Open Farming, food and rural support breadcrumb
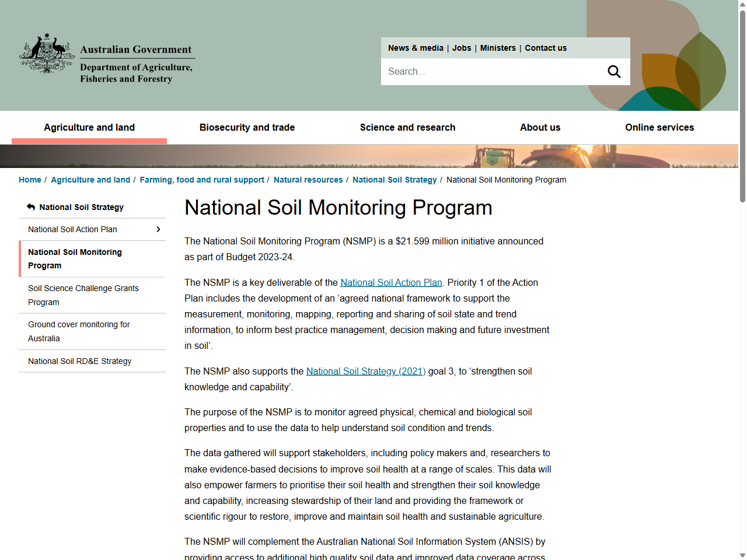Viewport: 747px width, 560px height. [202, 180]
